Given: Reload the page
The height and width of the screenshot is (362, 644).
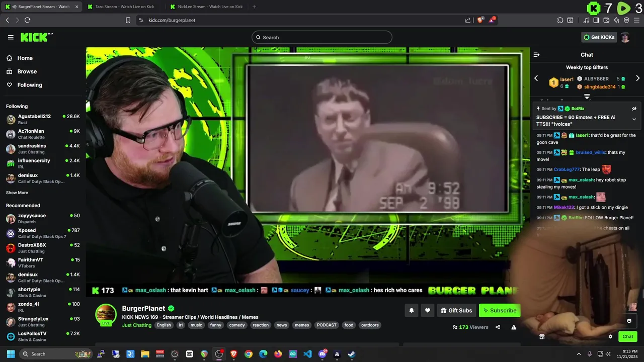Looking at the screenshot, I should (27, 20).
